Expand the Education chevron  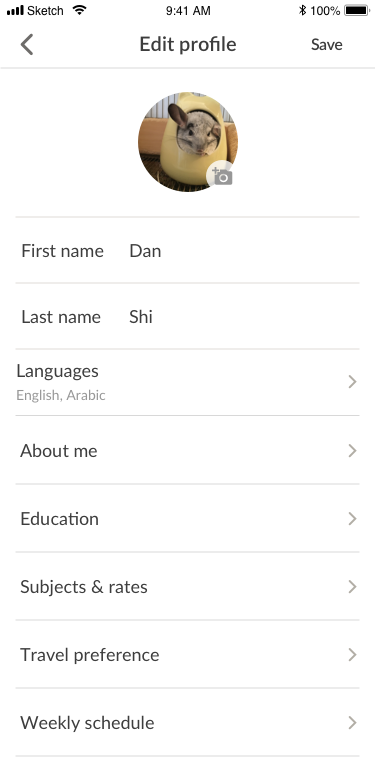tap(352, 519)
